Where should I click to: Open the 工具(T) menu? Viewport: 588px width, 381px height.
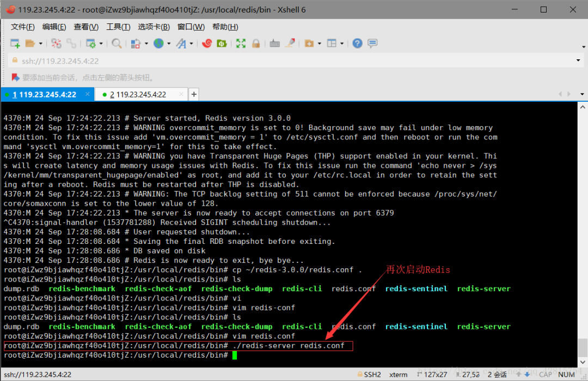(x=118, y=27)
